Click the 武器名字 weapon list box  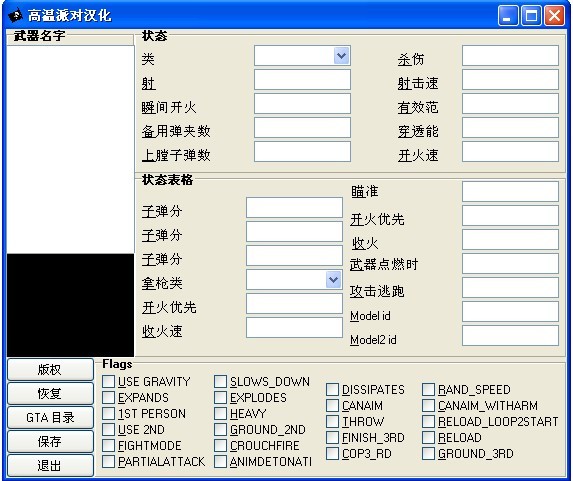[x=70, y=149]
